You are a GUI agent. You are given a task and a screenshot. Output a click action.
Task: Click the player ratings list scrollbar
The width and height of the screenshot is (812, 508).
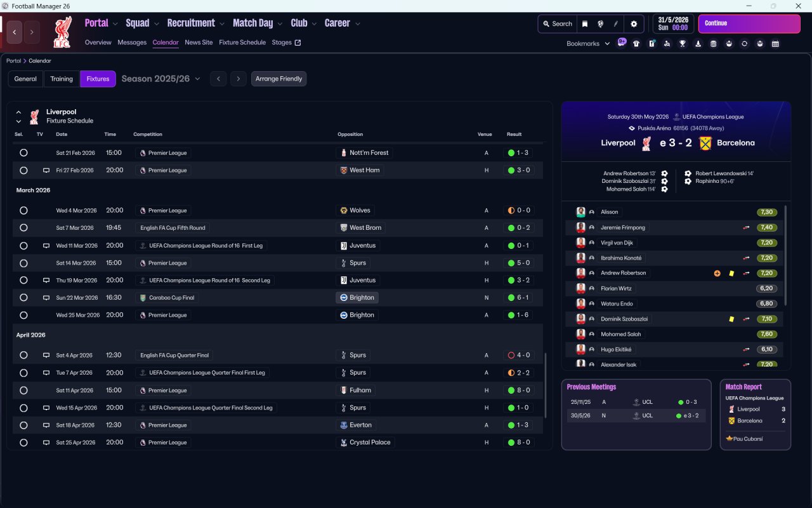(785, 255)
